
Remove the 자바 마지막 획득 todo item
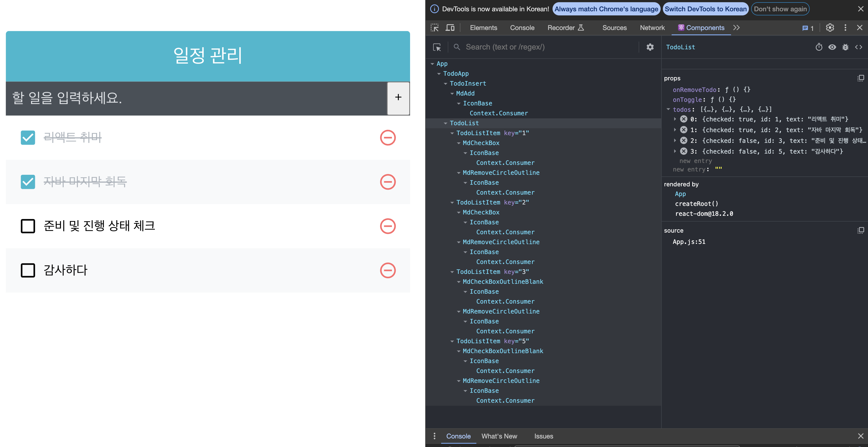(x=388, y=182)
